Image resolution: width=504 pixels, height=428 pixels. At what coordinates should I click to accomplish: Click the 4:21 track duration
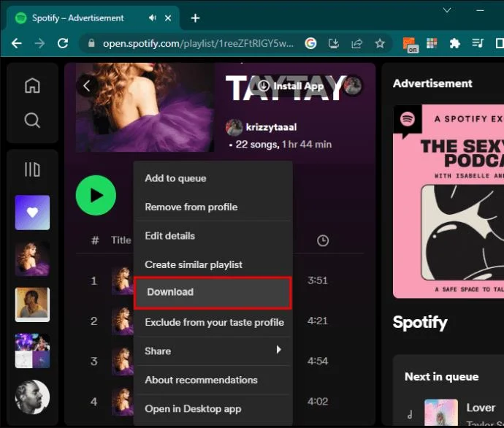click(x=318, y=321)
